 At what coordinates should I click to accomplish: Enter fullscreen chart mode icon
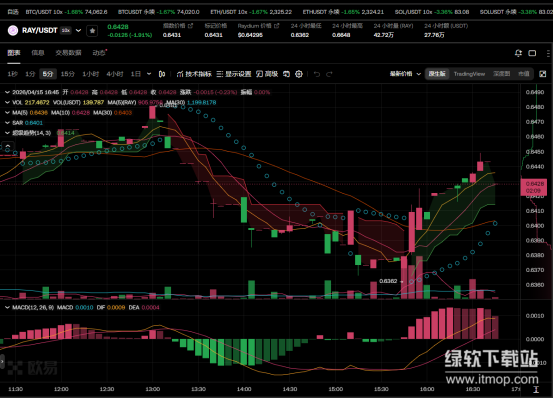click(x=543, y=74)
